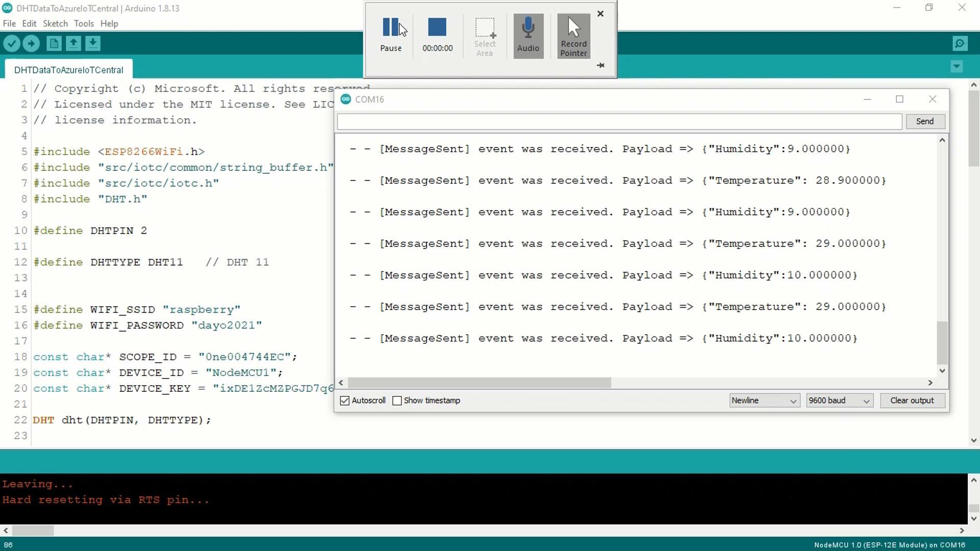Switch to the DHTDataToAzureIoTCentral tab
This screenshot has width=980, height=551.
click(69, 69)
